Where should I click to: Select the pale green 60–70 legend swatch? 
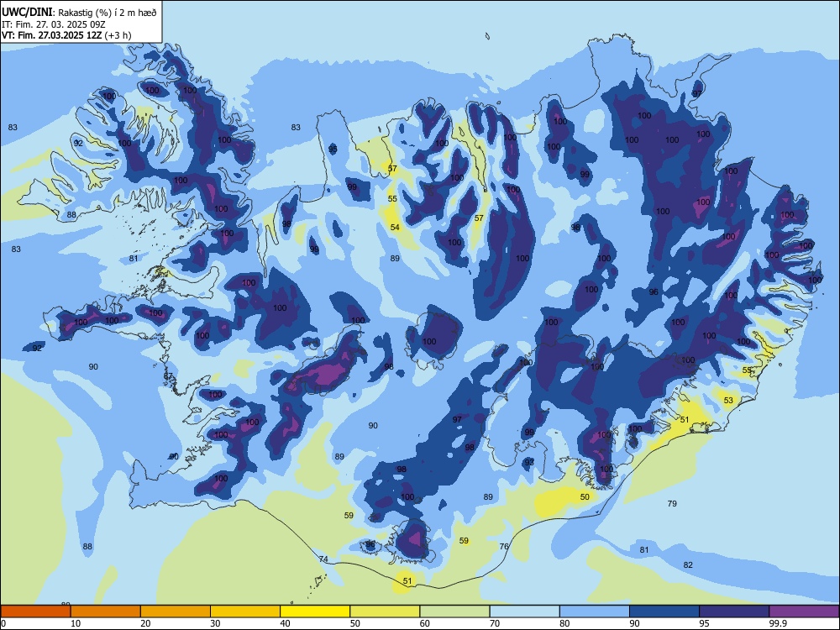click(x=454, y=612)
